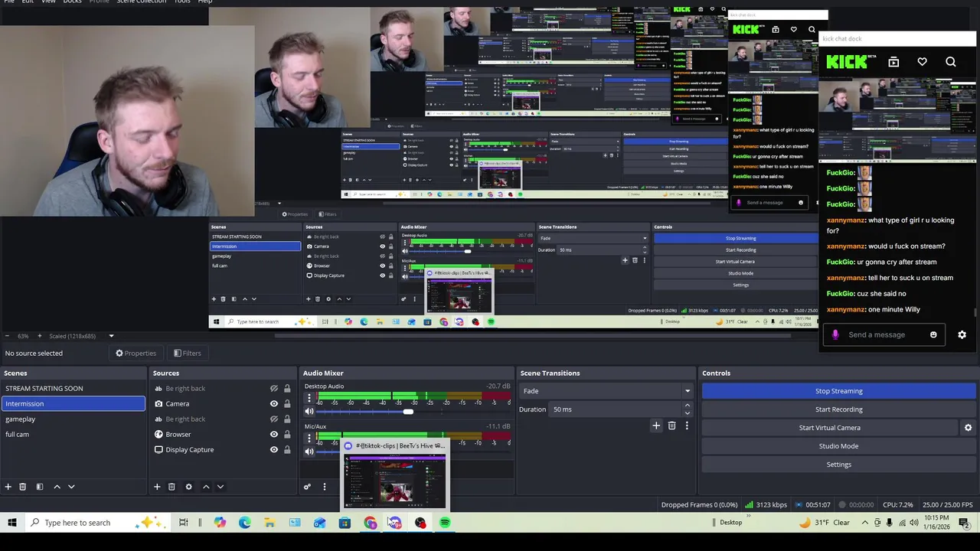Increase transition Duration with up arrow
The height and width of the screenshot is (551, 980).
click(687, 406)
